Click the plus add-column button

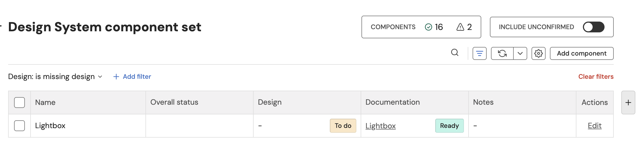point(628,103)
